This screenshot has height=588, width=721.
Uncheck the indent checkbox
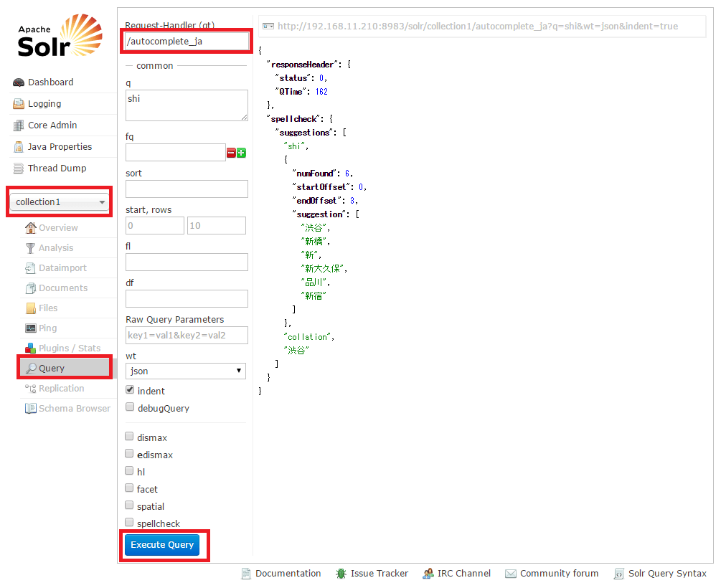click(130, 390)
